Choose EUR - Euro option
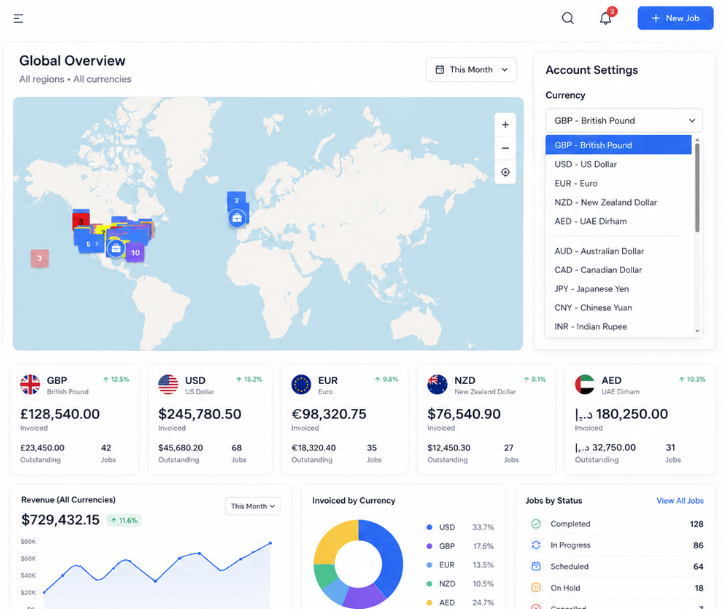This screenshot has height=609, width=724. pos(618,183)
